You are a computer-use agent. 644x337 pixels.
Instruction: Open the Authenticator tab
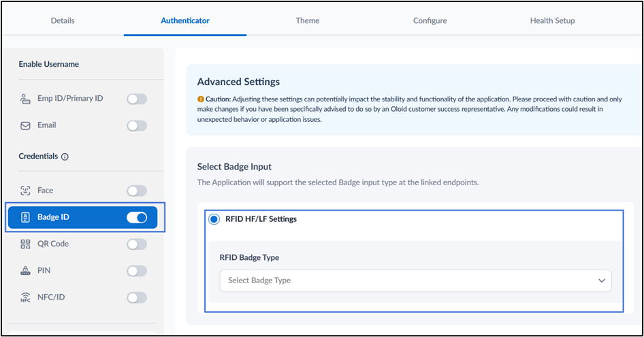pos(185,20)
